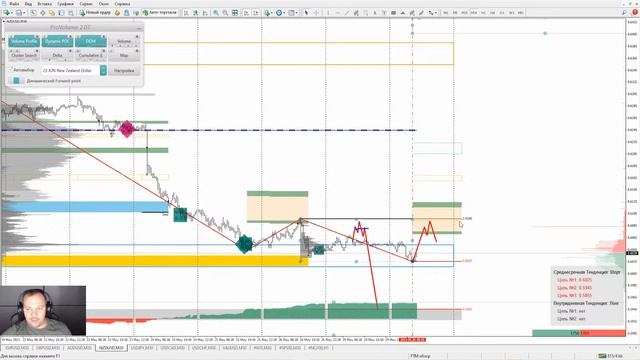Switch chart to bar chart icon

(x=186, y=13)
